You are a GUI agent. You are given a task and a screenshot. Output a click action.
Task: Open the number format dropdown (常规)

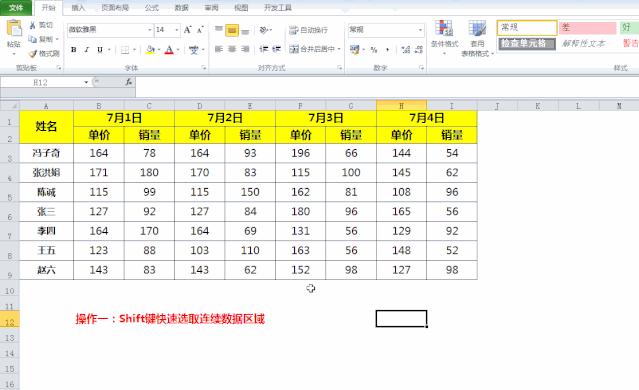(420, 30)
